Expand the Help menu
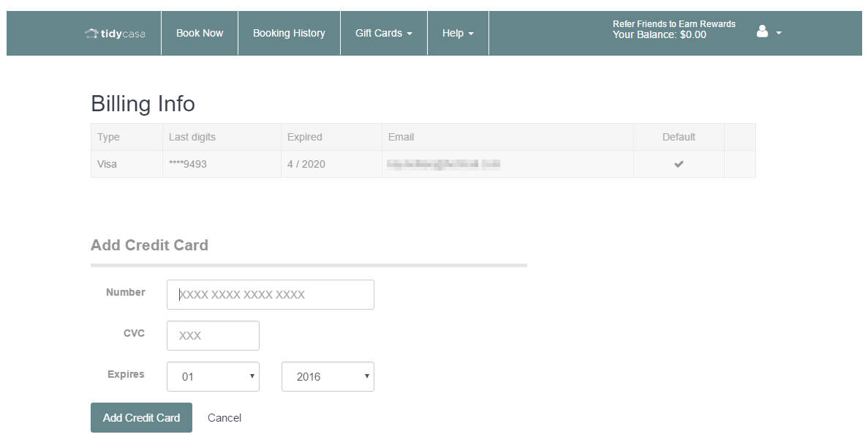 coord(458,33)
